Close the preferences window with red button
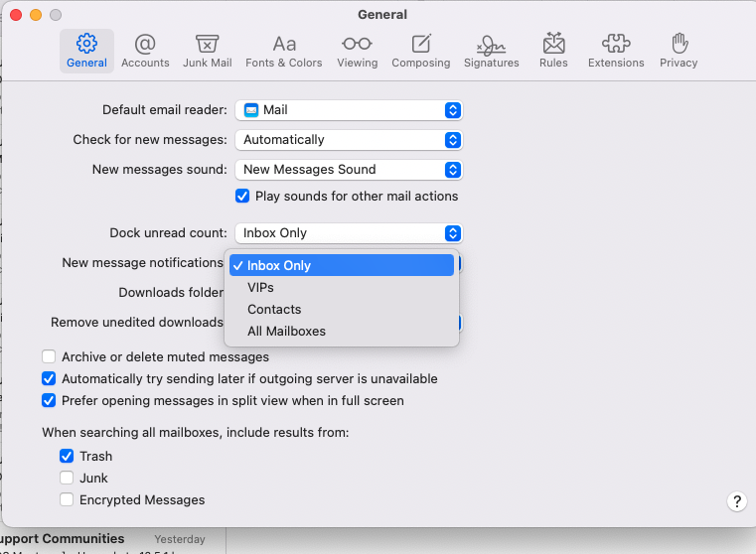The width and height of the screenshot is (756, 554). pyautogui.click(x=16, y=15)
